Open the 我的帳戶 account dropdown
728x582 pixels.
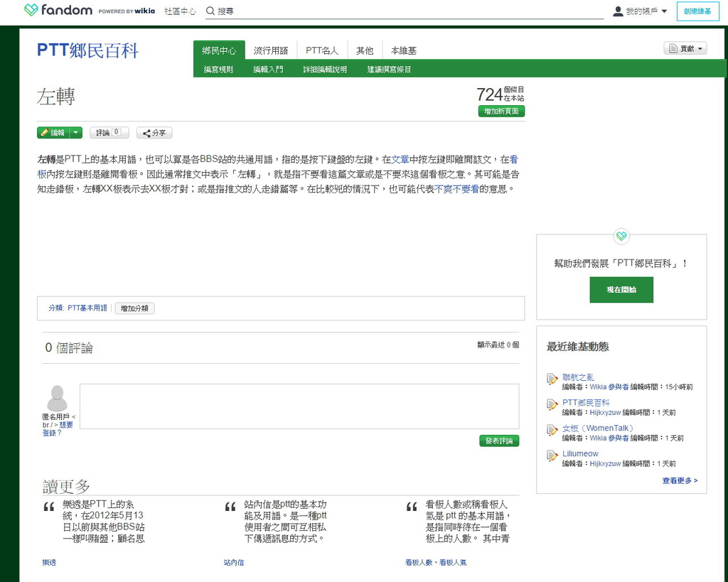[x=641, y=11]
